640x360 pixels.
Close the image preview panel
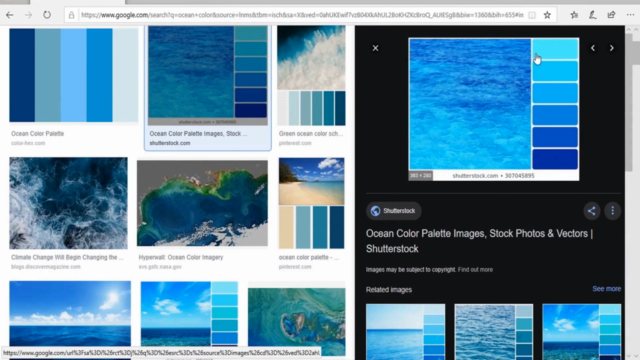click(376, 48)
